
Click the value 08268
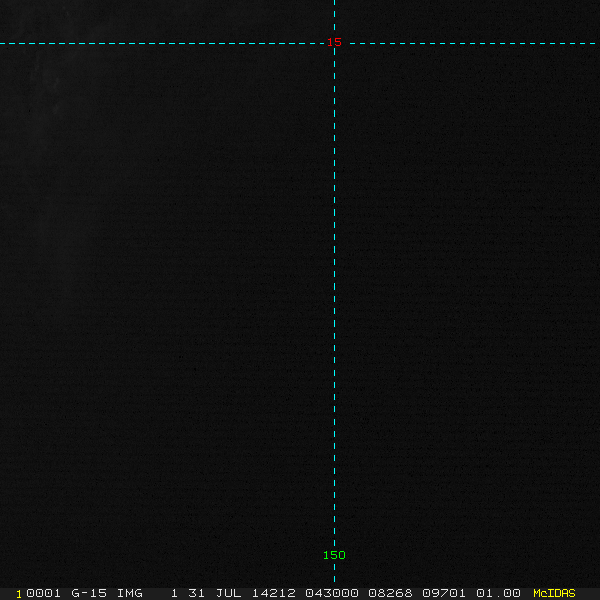tap(390, 593)
